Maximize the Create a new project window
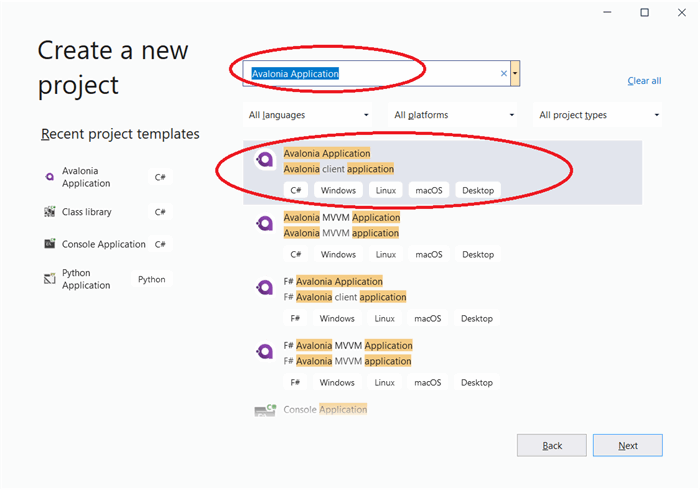The image size is (700, 490). click(x=644, y=12)
